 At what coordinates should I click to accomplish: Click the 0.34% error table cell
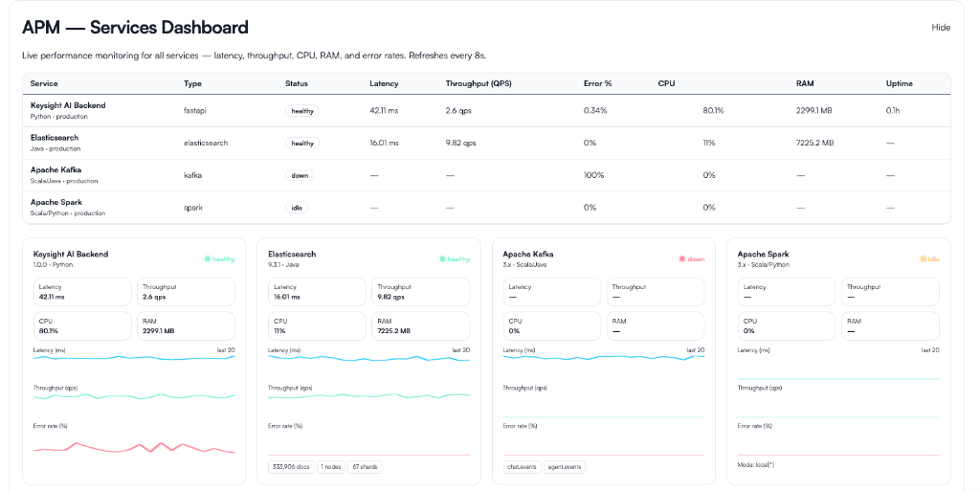tap(595, 111)
